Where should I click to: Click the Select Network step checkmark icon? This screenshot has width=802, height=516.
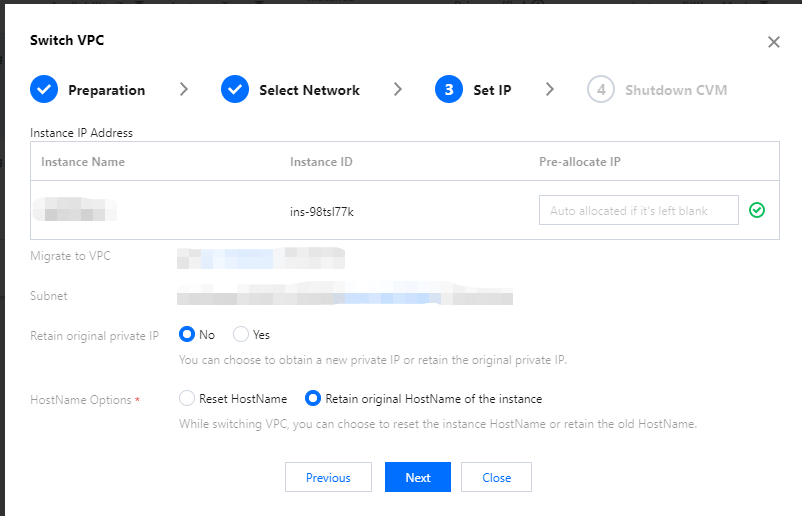click(234, 90)
